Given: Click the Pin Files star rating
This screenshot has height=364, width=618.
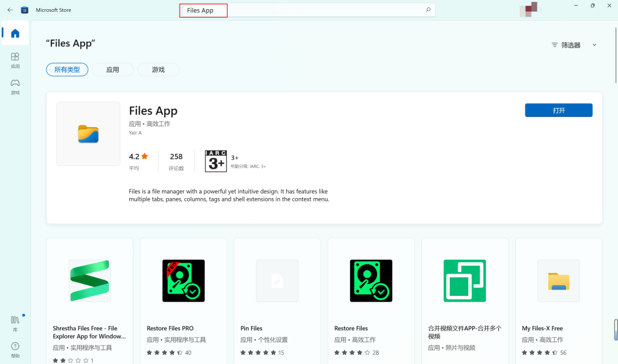Looking at the screenshot, I should (258, 353).
